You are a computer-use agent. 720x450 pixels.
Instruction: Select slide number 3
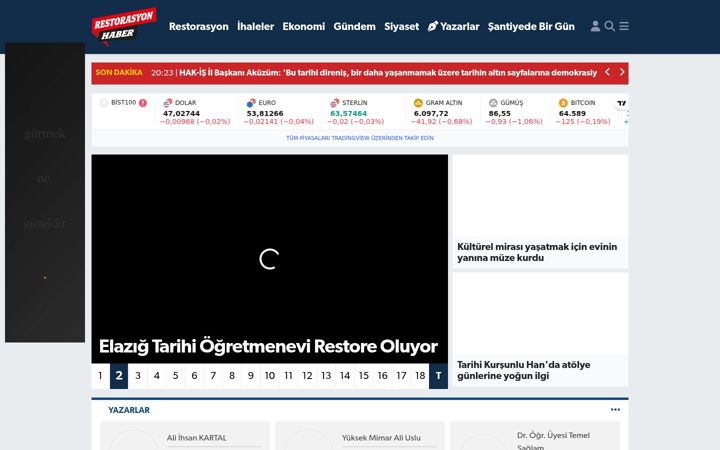pyautogui.click(x=138, y=376)
